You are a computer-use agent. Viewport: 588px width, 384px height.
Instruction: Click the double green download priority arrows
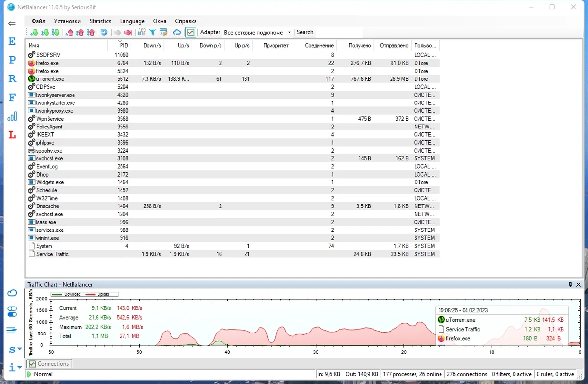[45, 32]
